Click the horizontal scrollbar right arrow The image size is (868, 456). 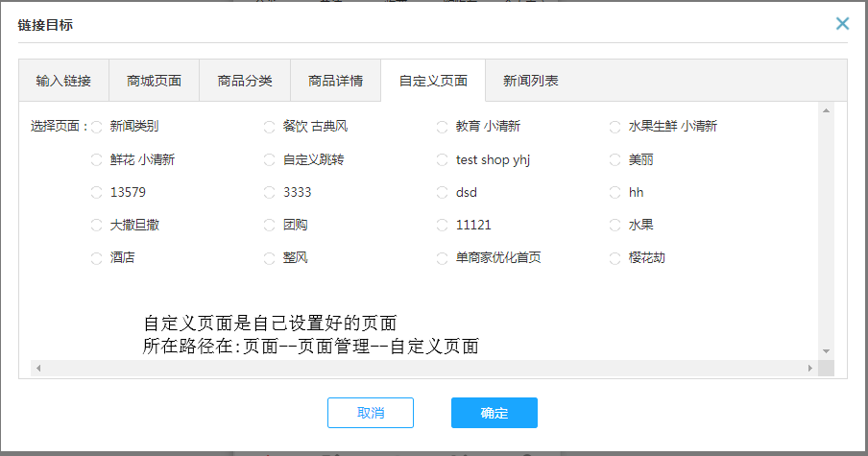[x=810, y=369]
